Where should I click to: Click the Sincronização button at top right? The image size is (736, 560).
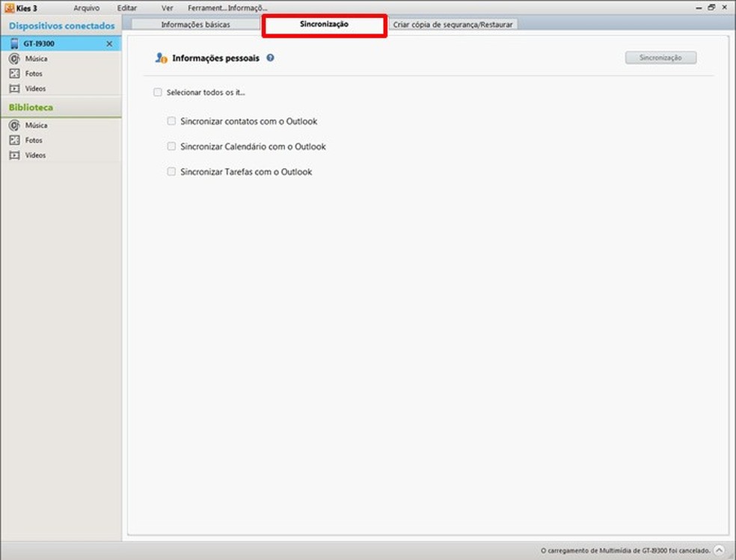click(x=660, y=58)
